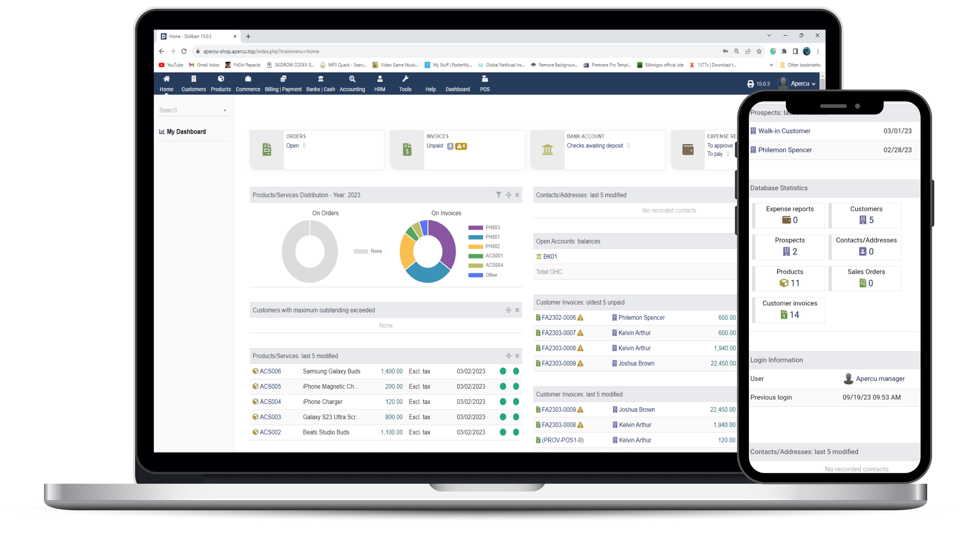Reload the page with browser refresh icon
The width and height of the screenshot is (980, 543).
point(184,51)
